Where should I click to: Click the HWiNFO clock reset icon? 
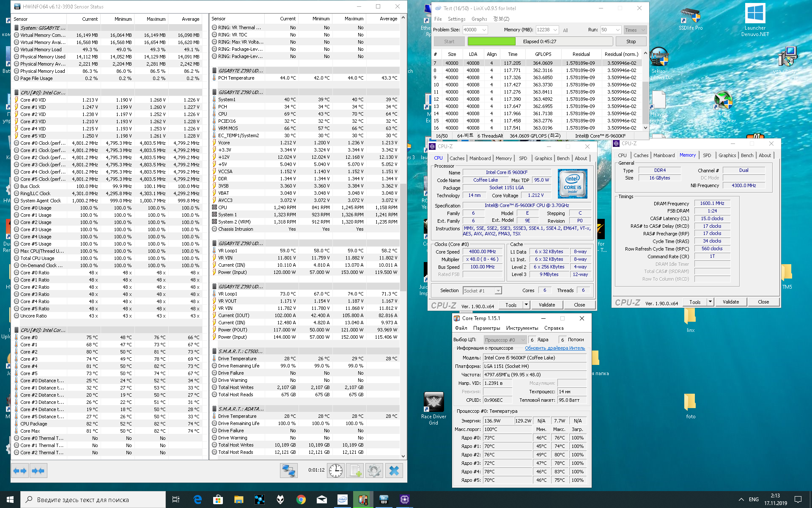click(335, 471)
